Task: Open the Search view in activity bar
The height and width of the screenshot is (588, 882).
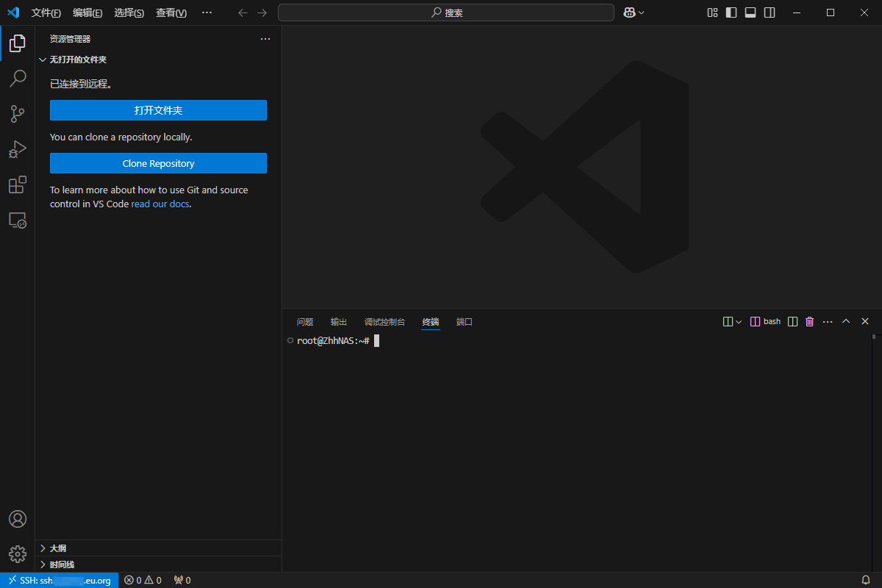Action: click(18, 78)
